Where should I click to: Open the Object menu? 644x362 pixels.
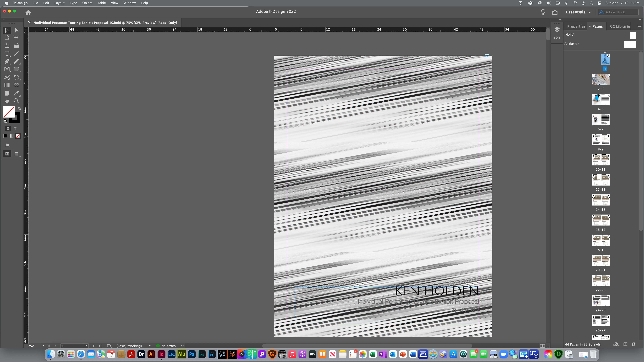click(x=87, y=3)
